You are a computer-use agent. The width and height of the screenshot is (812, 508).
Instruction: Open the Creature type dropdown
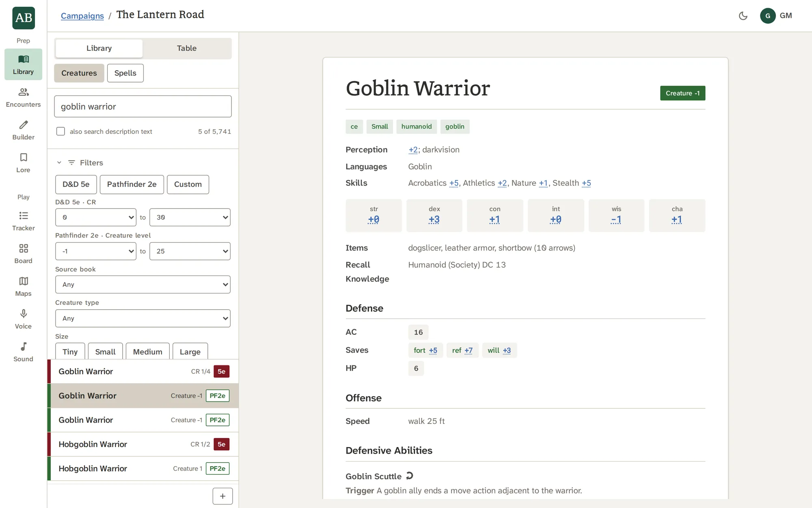point(143,318)
